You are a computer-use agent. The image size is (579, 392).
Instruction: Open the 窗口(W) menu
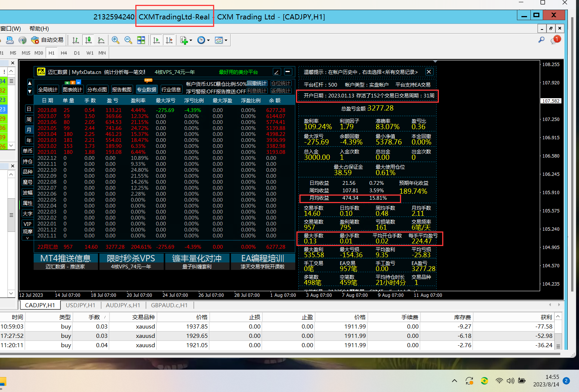(10, 29)
